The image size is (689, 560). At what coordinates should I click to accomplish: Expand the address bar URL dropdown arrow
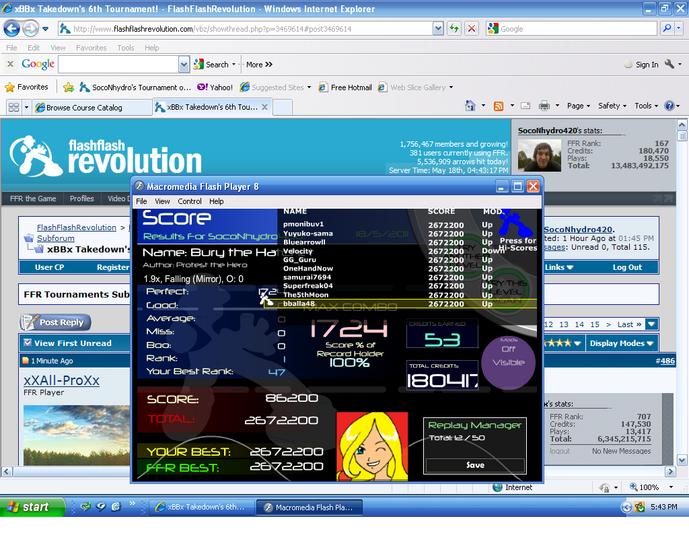(438, 29)
